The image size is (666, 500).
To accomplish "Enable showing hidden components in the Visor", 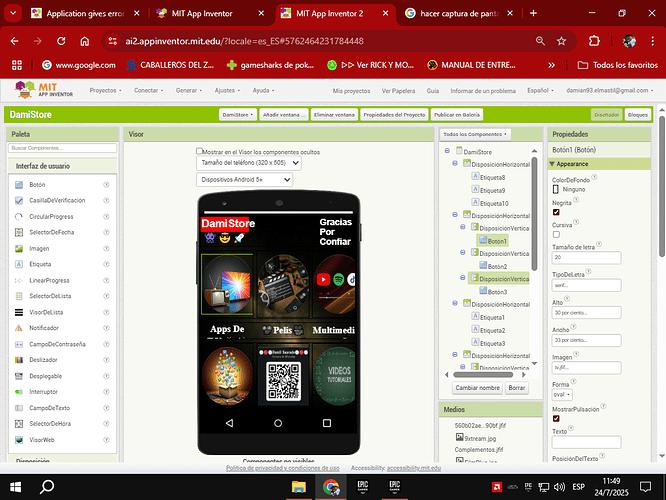I will [199, 151].
